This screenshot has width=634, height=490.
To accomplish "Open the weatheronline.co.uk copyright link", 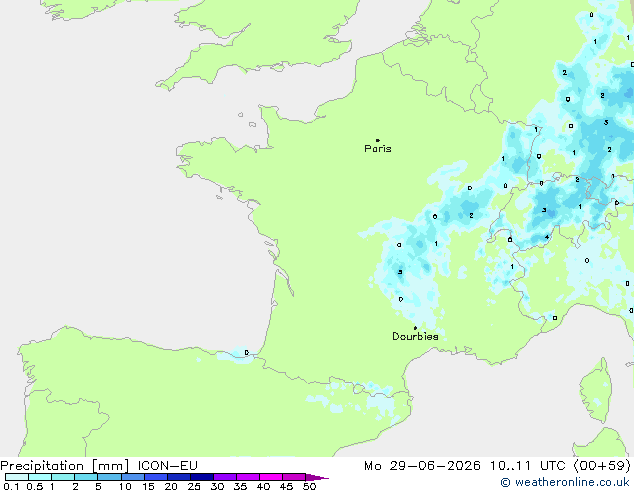I will point(565,482).
